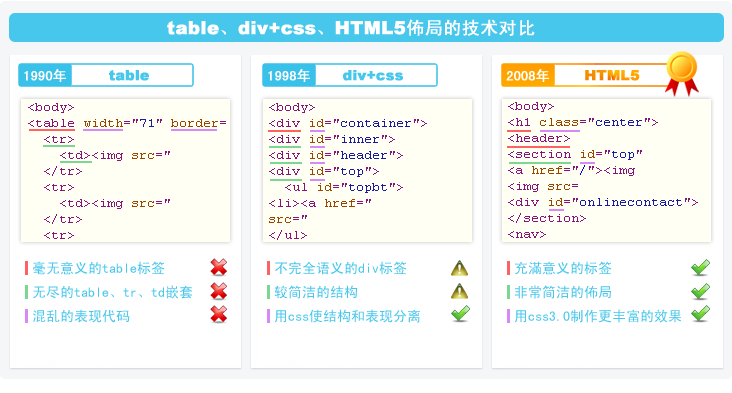The height and width of the screenshot is (393, 732).
Task: Click the src=" line in div+css code
Action: 288,219
